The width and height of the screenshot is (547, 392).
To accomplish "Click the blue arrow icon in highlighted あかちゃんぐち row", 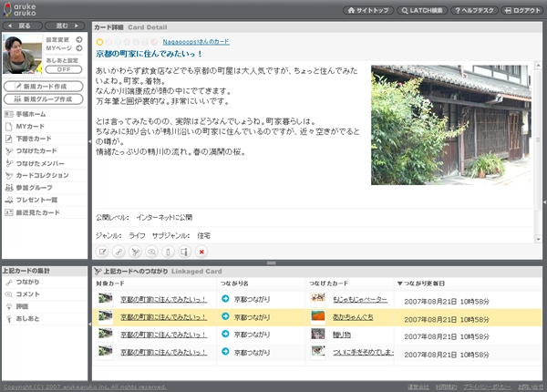I will [x=225, y=316].
